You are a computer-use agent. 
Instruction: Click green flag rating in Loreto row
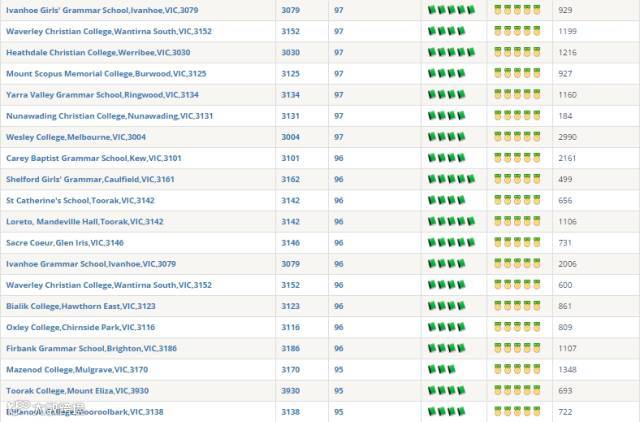[x=451, y=221]
